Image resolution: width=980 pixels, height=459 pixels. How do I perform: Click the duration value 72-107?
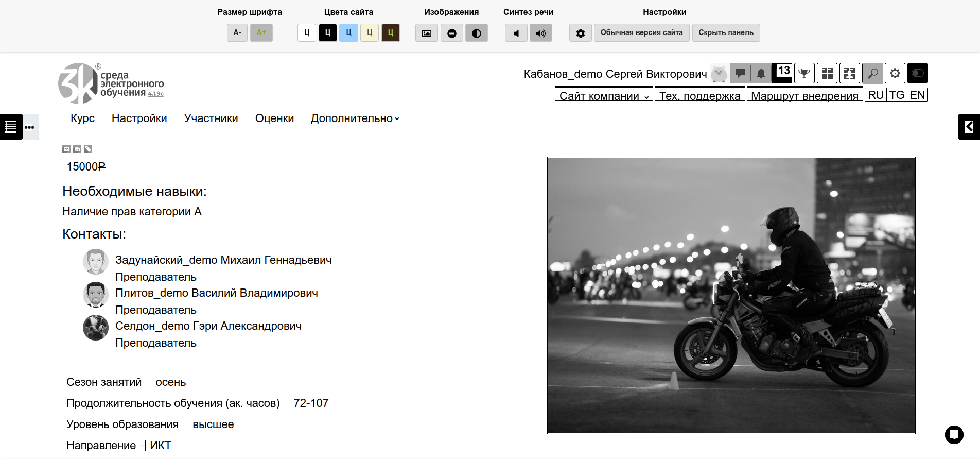pyautogui.click(x=311, y=403)
